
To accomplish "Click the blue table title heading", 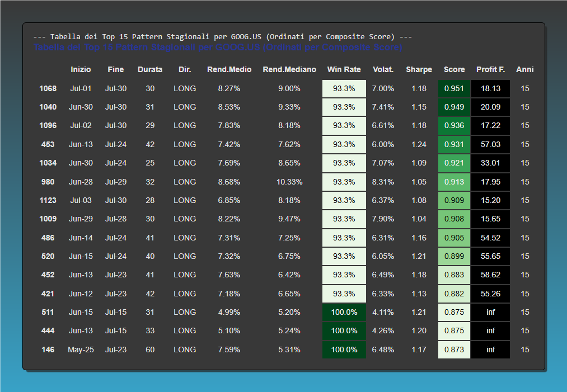I will coord(218,48).
